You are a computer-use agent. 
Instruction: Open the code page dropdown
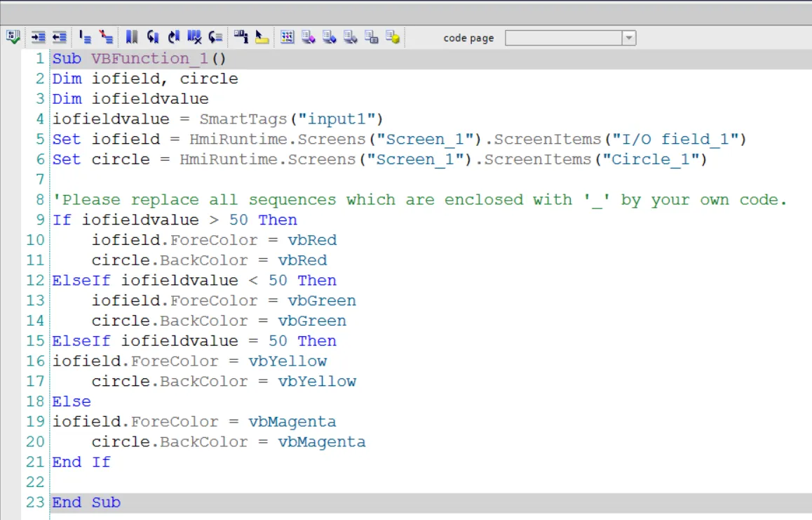click(x=628, y=38)
